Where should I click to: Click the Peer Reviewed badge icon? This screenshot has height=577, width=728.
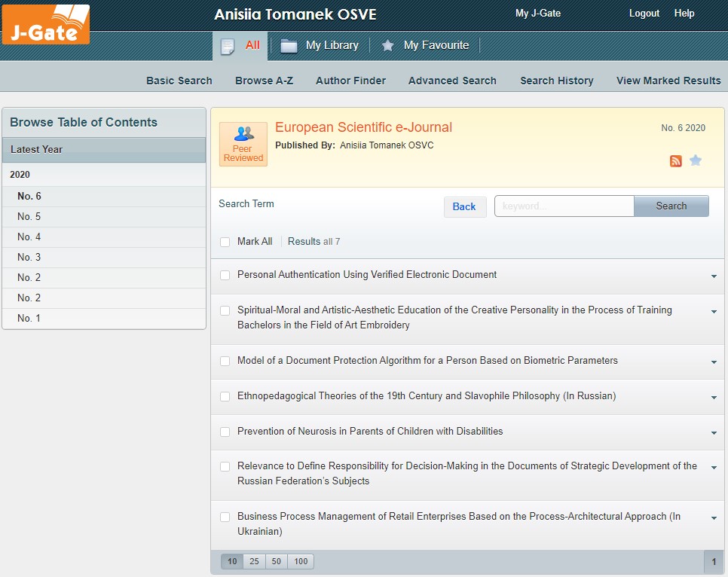coord(243,144)
